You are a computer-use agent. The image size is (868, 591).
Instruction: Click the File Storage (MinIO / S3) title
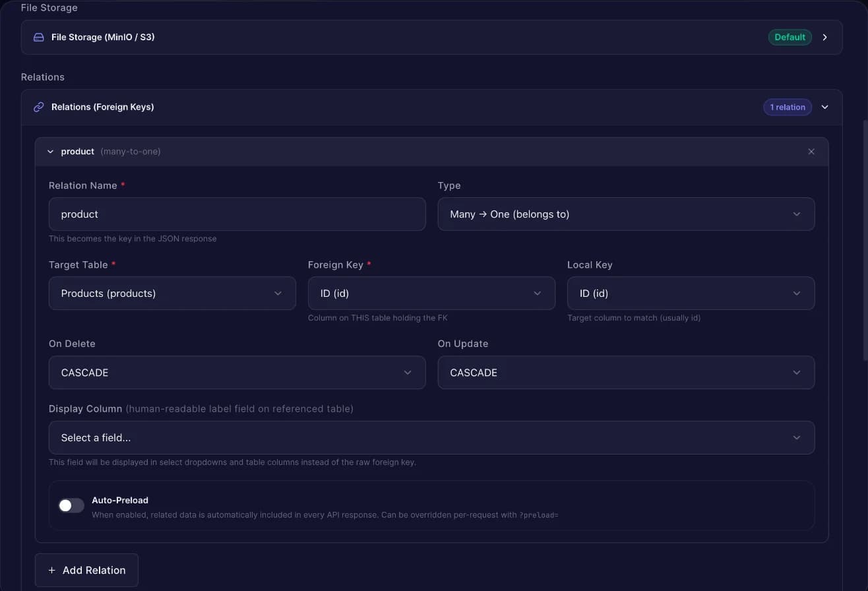pos(103,37)
